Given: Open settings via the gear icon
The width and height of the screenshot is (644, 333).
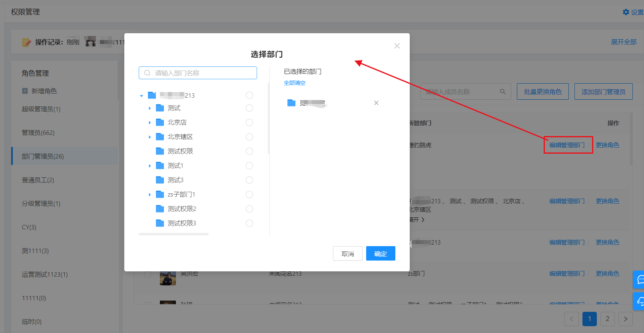Looking at the screenshot, I should tap(626, 12).
